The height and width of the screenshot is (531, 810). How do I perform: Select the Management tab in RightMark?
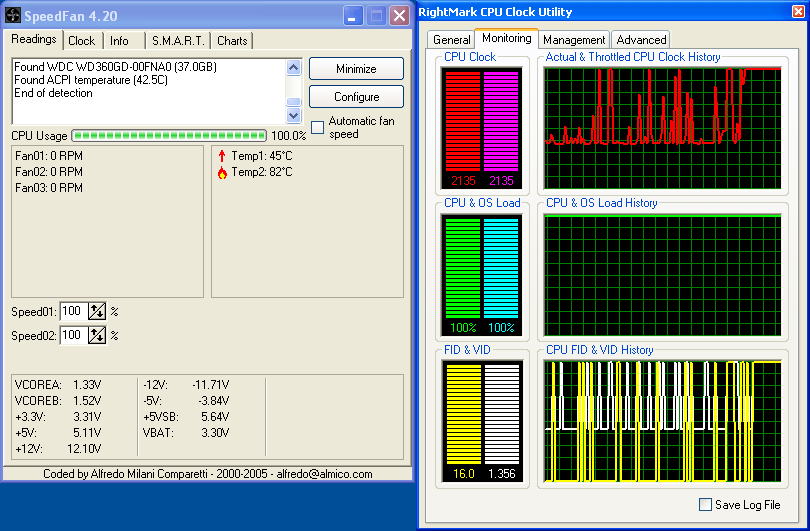574,40
